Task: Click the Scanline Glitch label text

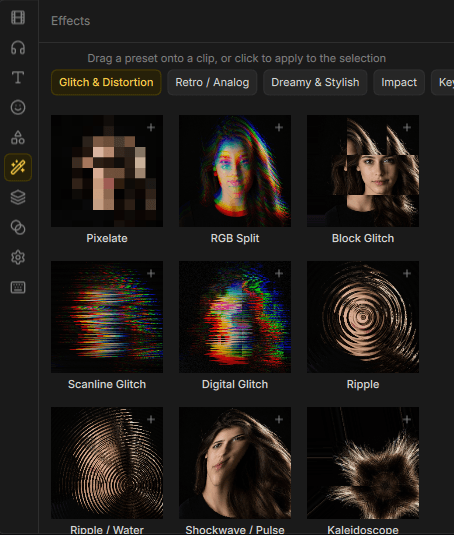Action: coord(107,384)
